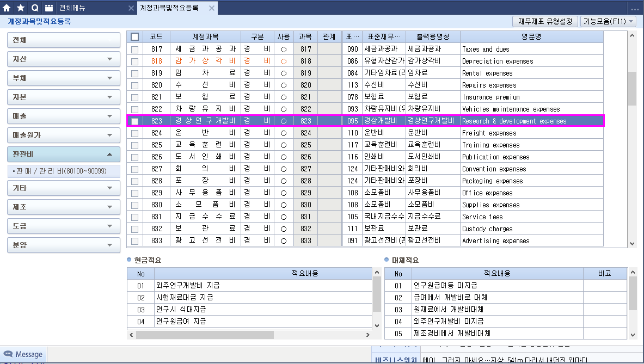The image size is (644, 364).
Task: Select the 감가상각비 account name cell
Action: click(x=205, y=61)
